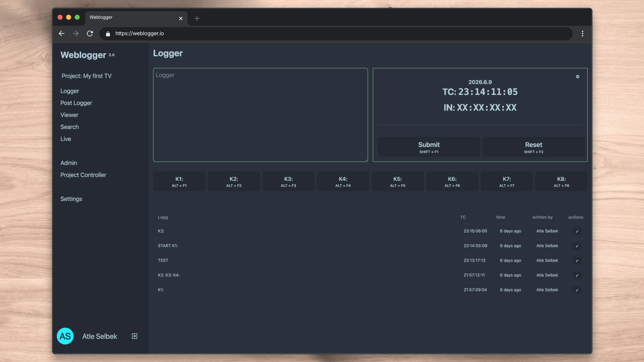Image resolution: width=644 pixels, height=362 pixels.
Task: Go forward in browser history
Action: [76, 34]
